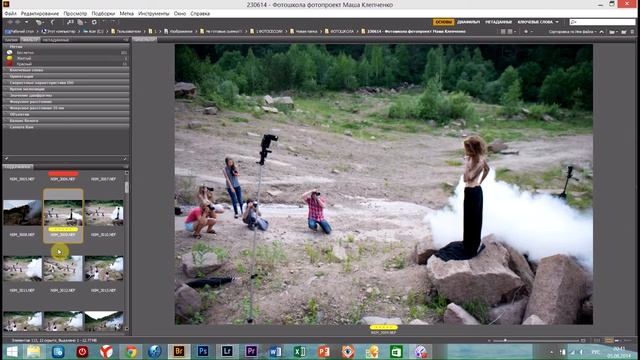Open the 'Подборки' menu
The image size is (640, 360).
[x=103, y=13]
